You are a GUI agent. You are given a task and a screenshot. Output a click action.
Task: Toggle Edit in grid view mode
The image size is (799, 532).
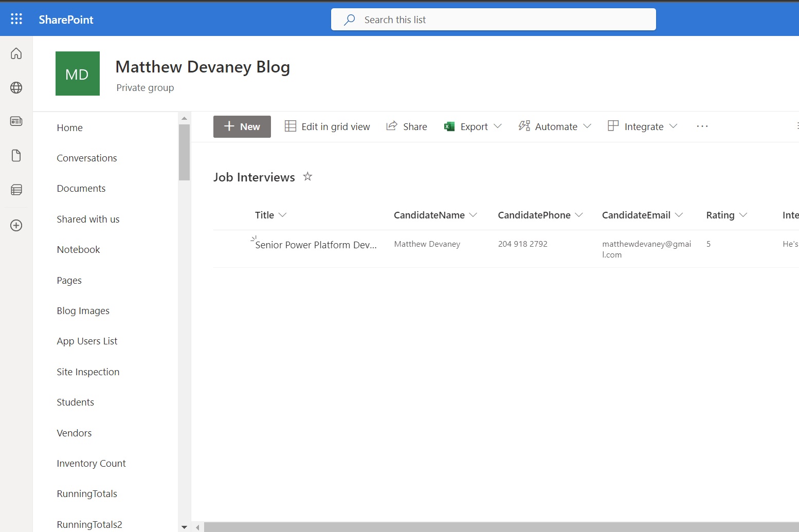pos(327,126)
